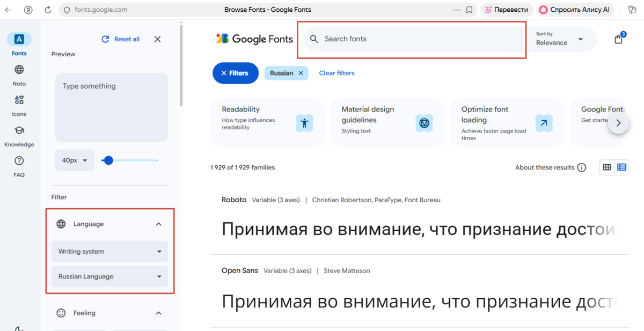Click the browser sidebar tabs icon

pyautogui.click(x=632, y=10)
